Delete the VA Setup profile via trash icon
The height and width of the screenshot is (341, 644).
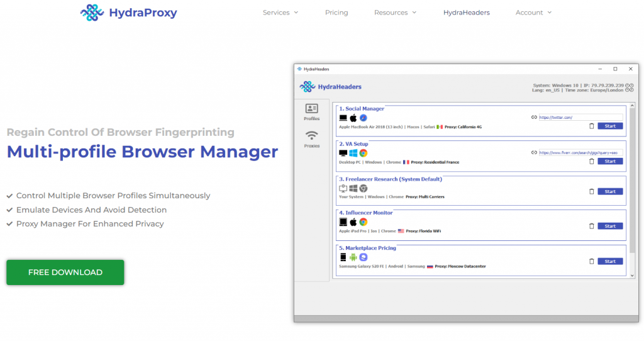(591, 162)
